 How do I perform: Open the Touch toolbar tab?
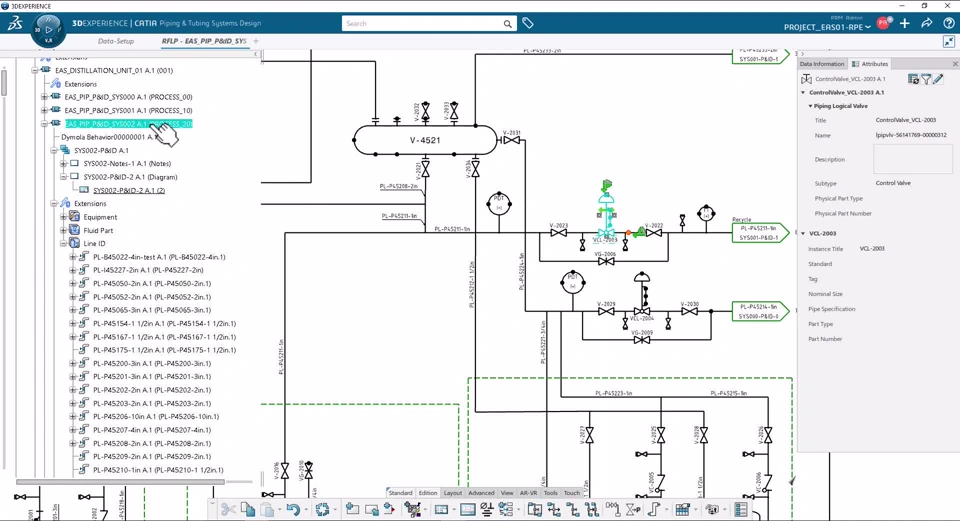[572, 493]
